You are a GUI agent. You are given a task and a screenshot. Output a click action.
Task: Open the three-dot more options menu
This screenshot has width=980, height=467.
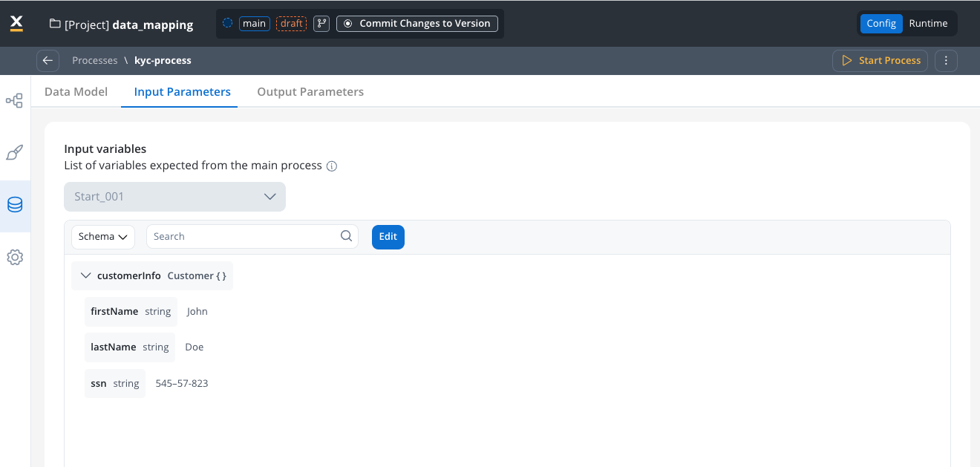point(946,61)
